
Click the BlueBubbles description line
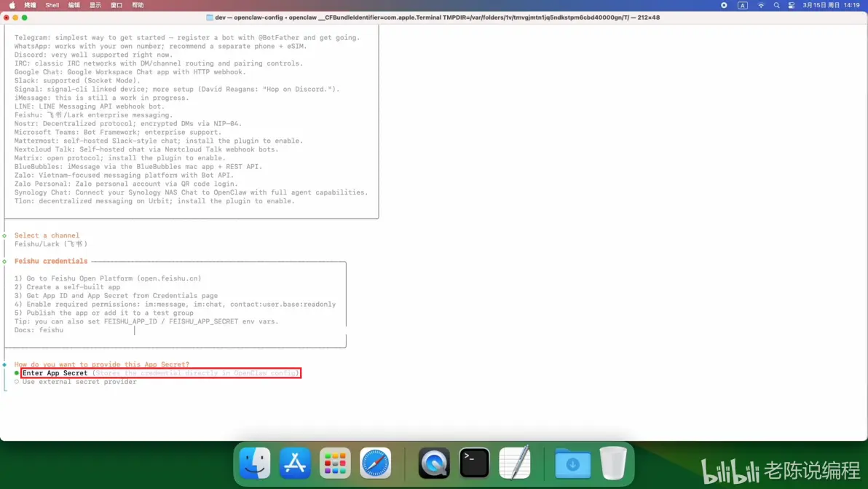tap(138, 167)
